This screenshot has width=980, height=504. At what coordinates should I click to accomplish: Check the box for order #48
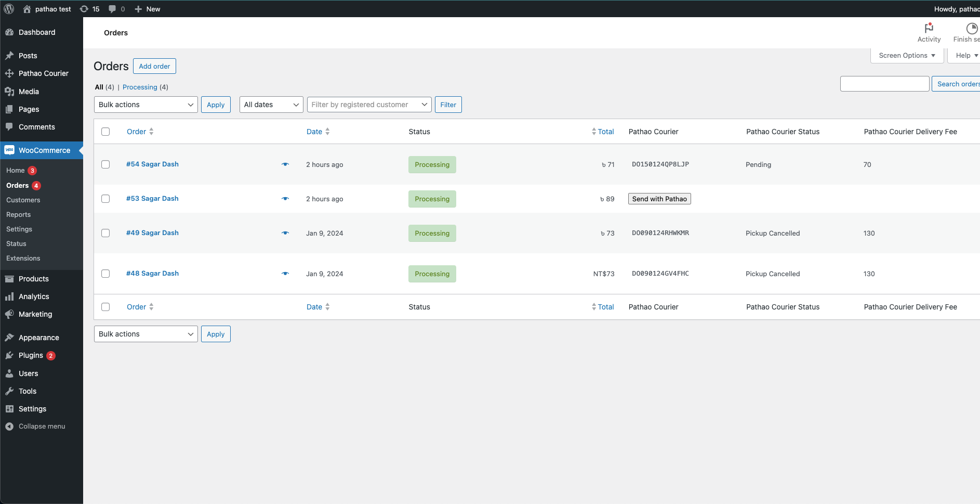pyautogui.click(x=105, y=274)
